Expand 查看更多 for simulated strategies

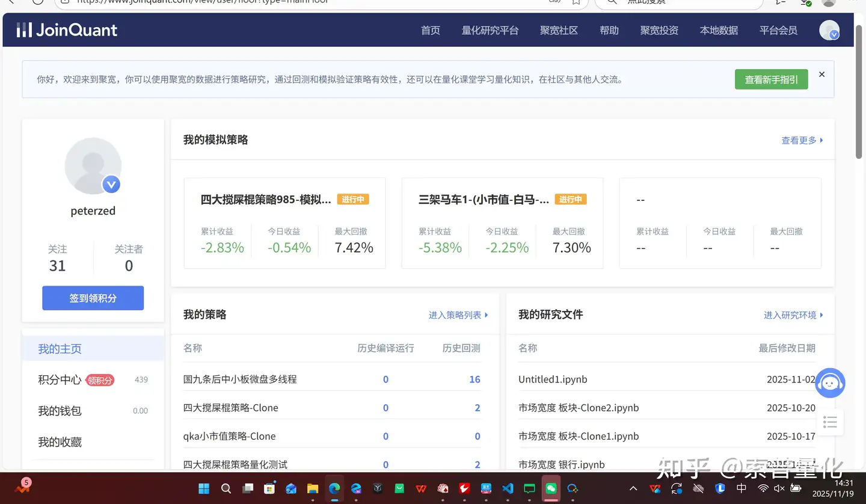pyautogui.click(x=802, y=140)
